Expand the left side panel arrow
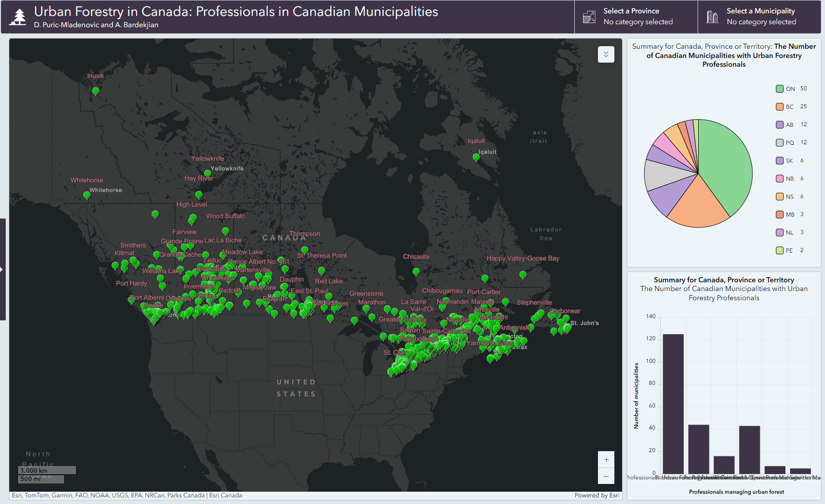This screenshot has width=825, height=504. [x=2, y=269]
